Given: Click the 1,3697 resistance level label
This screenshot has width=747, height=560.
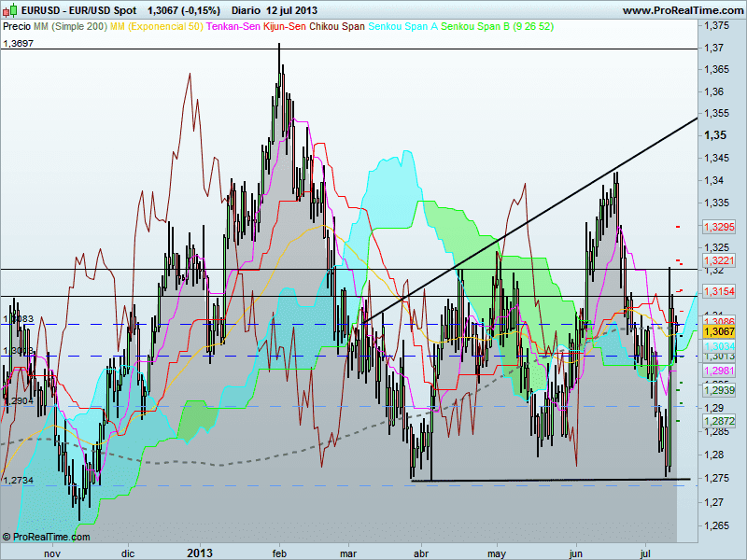Looking at the screenshot, I should point(18,44).
